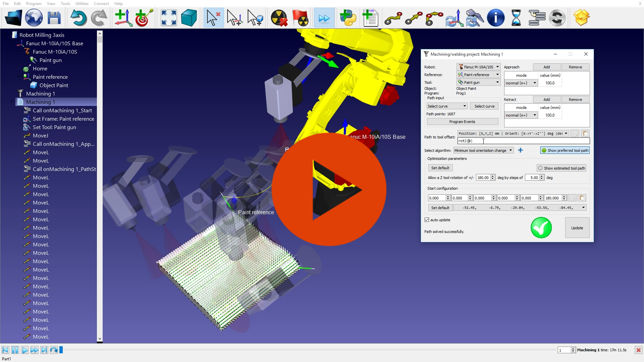The width and height of the screenshot is (644, 362).
Task: Enable Show estimated tool path
Action: [x=540, y=168]
